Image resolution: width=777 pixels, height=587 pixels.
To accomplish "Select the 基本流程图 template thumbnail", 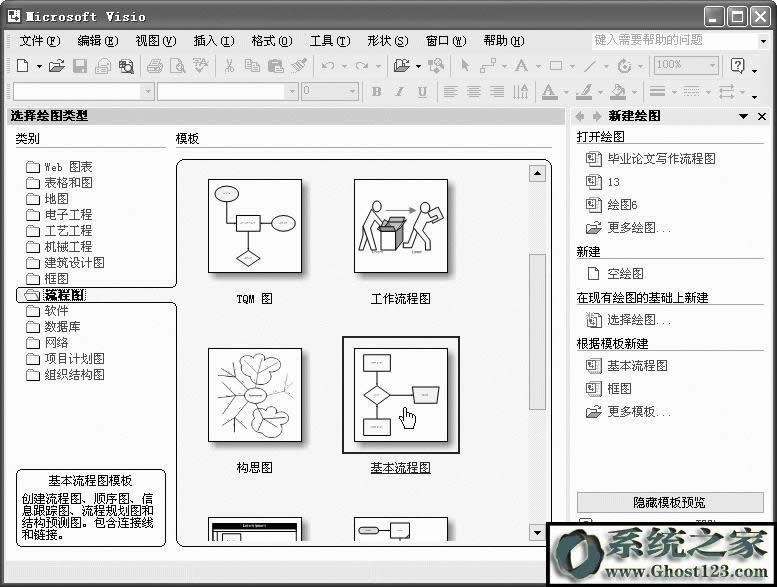I will click(x=401, y=395).
